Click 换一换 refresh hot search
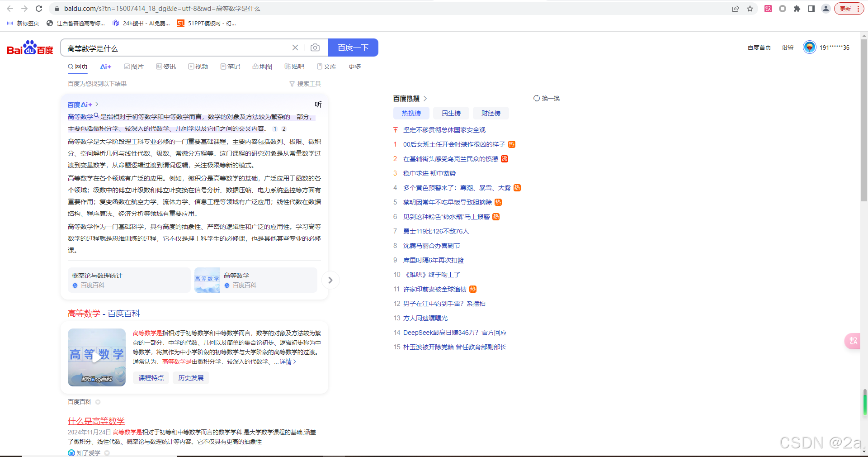868x457 pixels. pyautogui.click(x=547, y=98)
